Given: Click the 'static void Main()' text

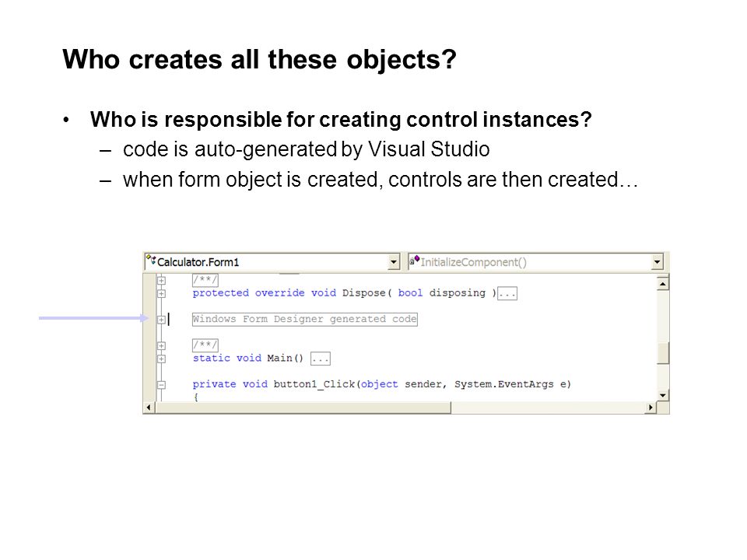Looking at the screenshot, I should point(247,358).
